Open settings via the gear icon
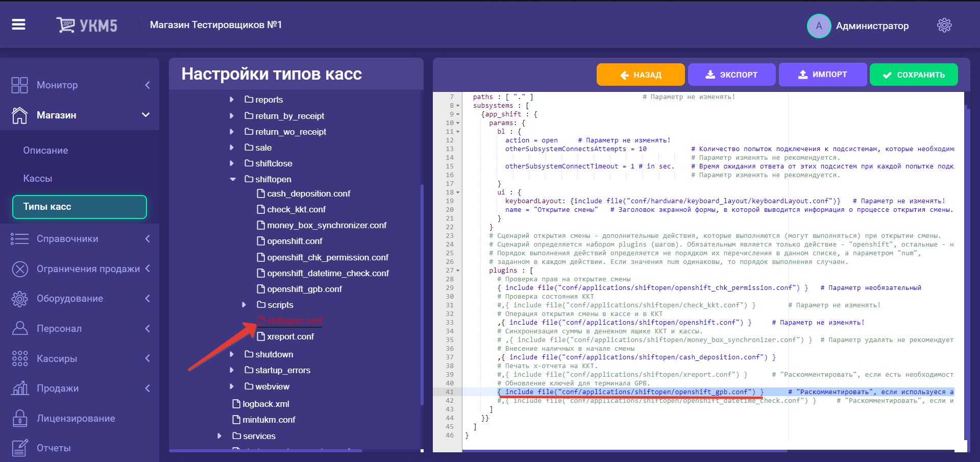This screenshot has width=980, height=462. (944, 26)
